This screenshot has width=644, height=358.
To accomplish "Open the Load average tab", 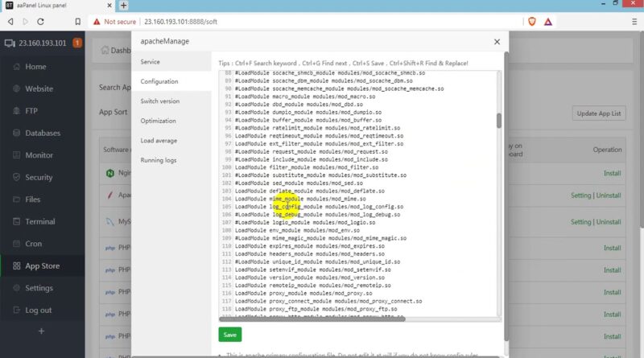I will (x=171, y=141).
